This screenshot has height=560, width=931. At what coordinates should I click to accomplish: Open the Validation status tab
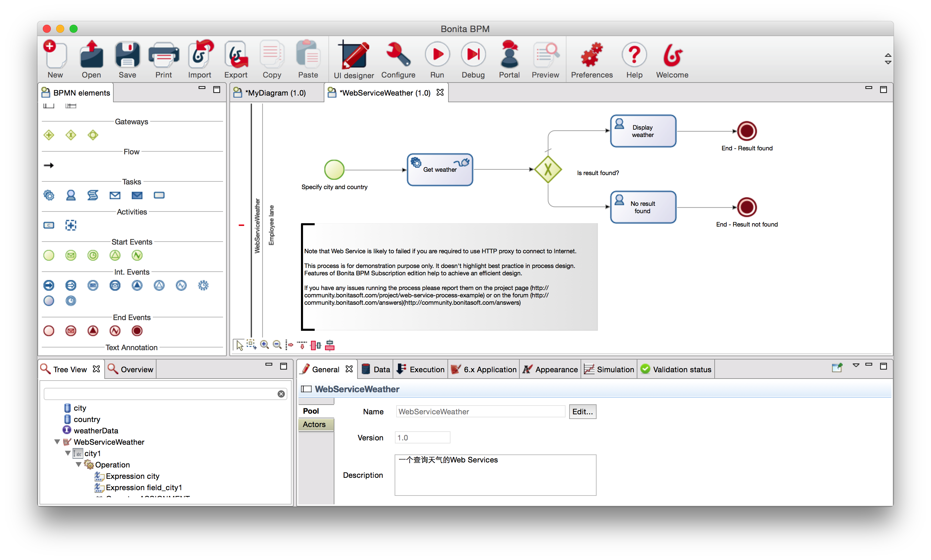[676, 370]
